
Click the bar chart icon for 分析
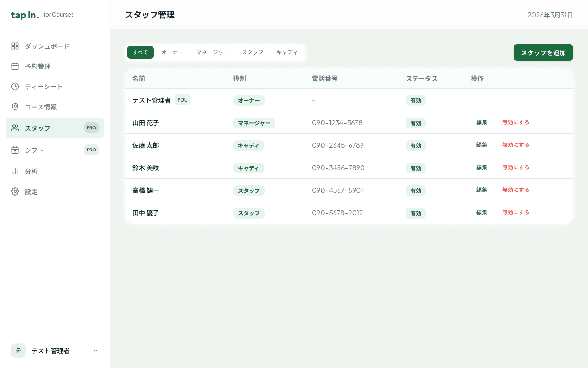click(15, 171)
